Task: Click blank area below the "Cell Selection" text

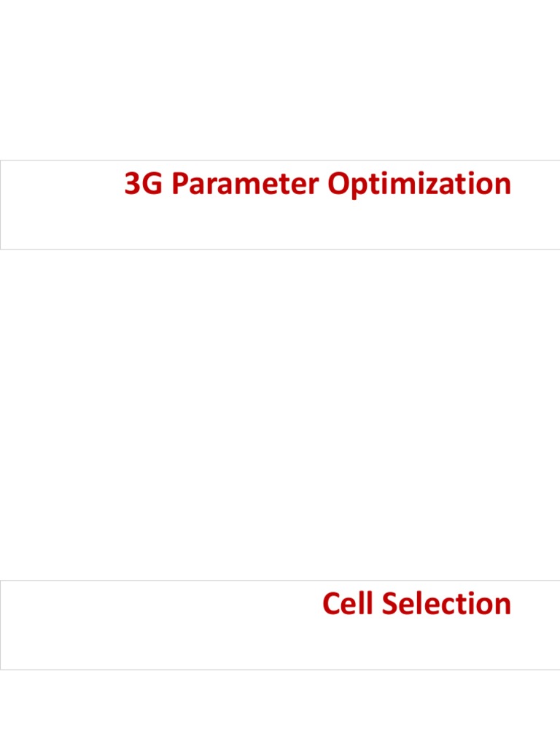Action: pyautogui.click(x=416, y=646)
